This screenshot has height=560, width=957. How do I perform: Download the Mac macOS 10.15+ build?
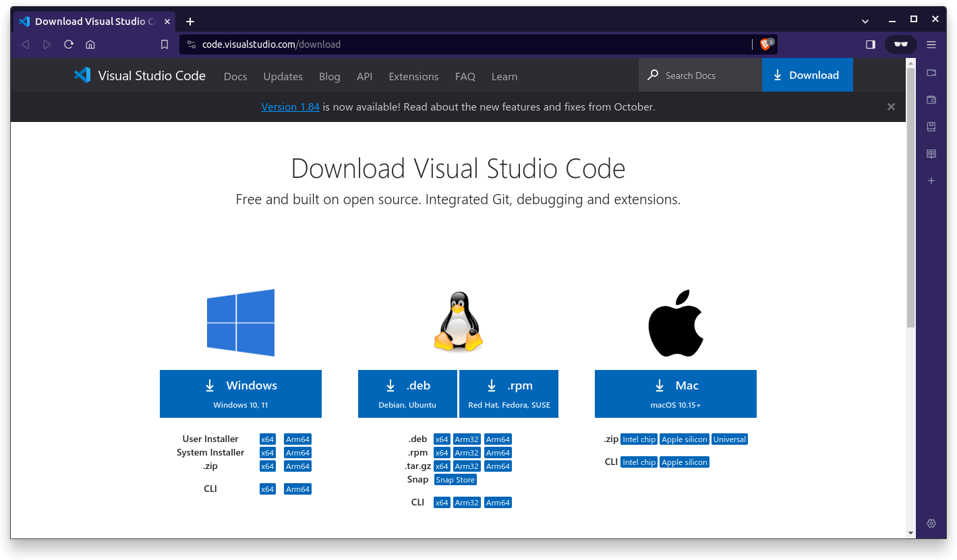(676, 394)
